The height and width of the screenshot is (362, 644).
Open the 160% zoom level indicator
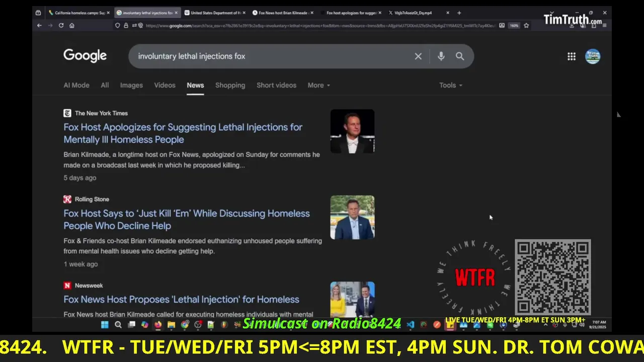514,25
